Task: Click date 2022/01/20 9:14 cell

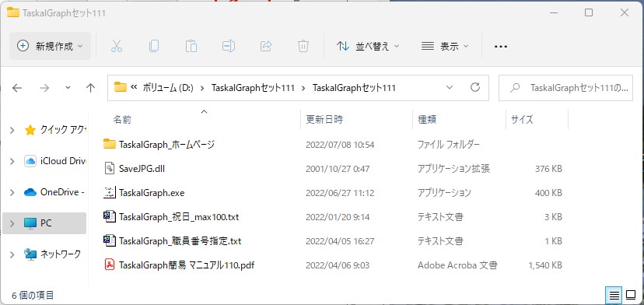Action: 338,217
